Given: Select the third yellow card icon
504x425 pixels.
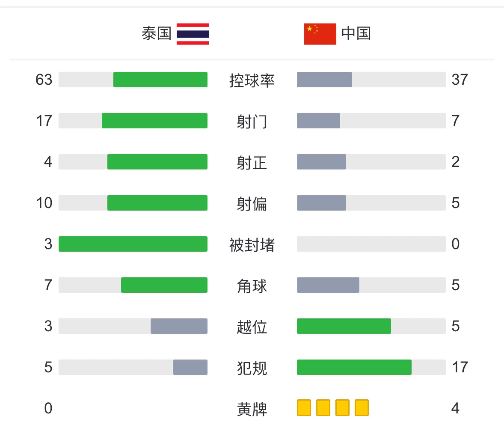Looking at the screenshot, I should pos(342,408).
